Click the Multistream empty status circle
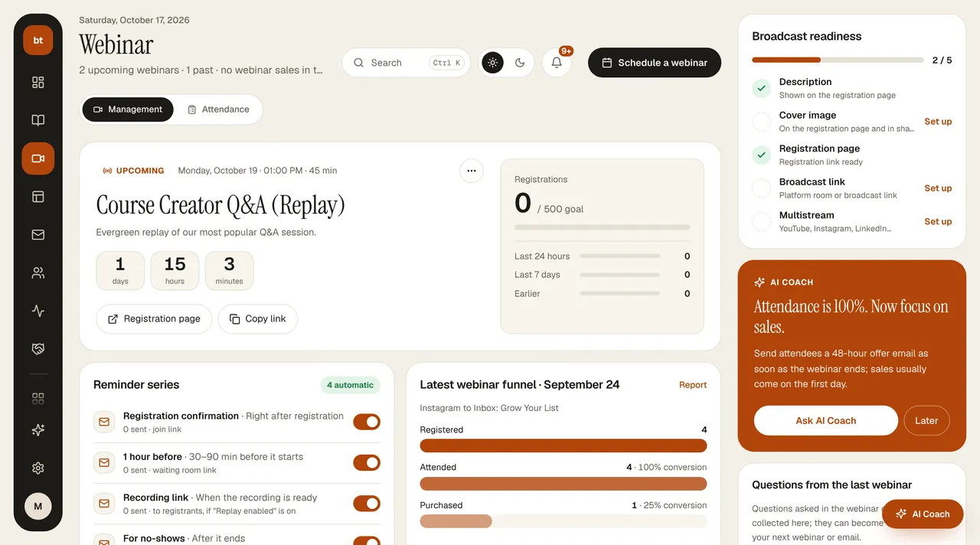The width and height of the screenshot is (980, 545). point(761,222)
